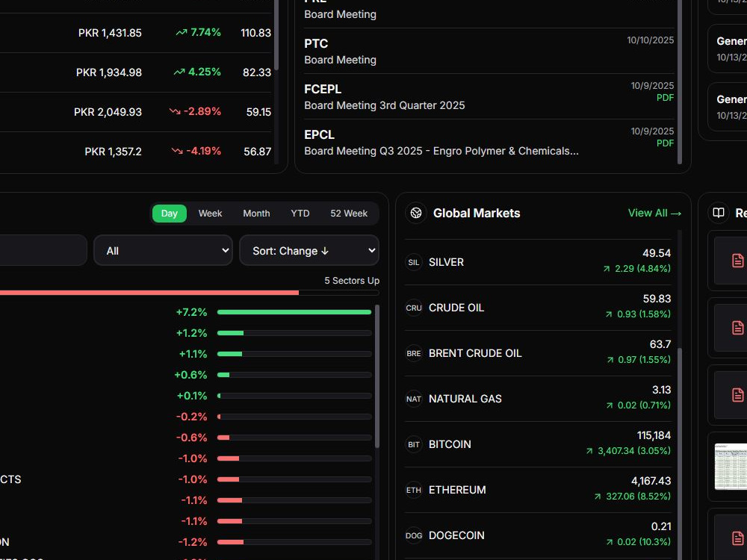The height and width of the screenshot is (560, 747).
Task: Click the up arrow next to Dogecoin 0.02 (10.3%)
Action: click(609, 542)
